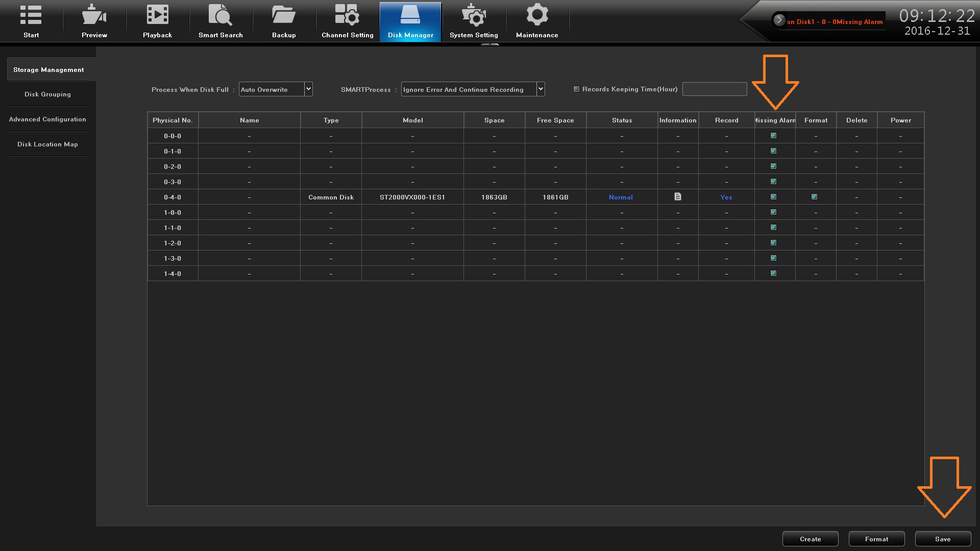The width and height of the screenshot is (980, 551).
Task: Click the Save button
Action: pos(943,539)
